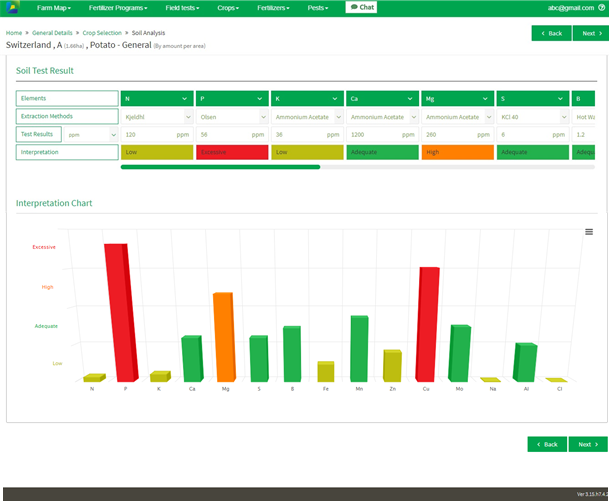Open the Test Results ppm unit dropdown
609x501 pixels.
tap(91, 135)
